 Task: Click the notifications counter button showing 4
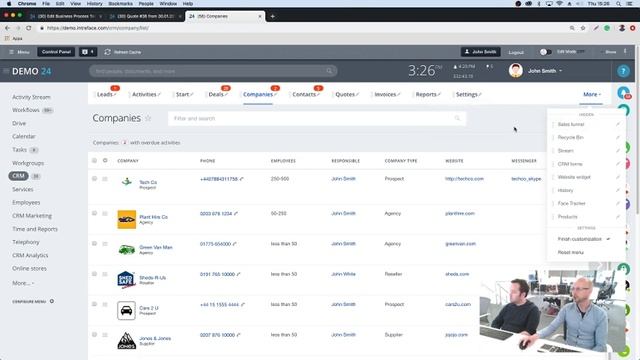88,52
